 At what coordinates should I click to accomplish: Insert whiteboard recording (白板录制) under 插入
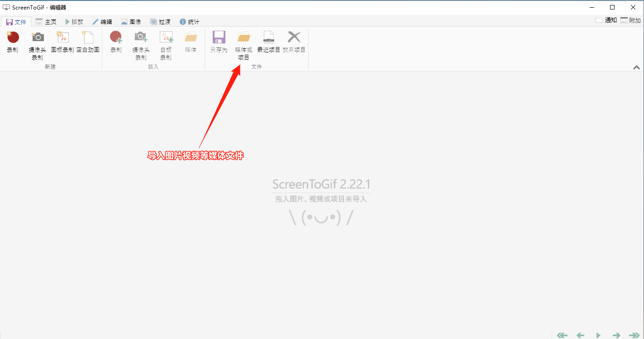[166, 46]
